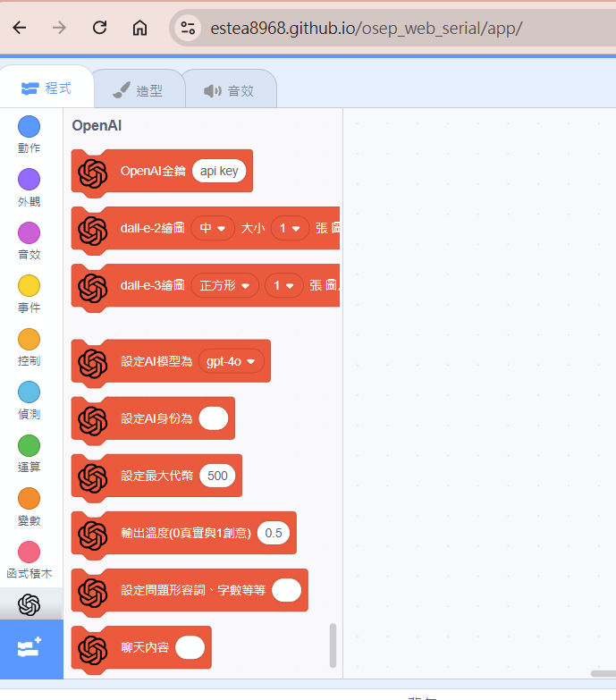616x700 pixels.
Task: Select the 變數 variables category
Action: (29, 507)
